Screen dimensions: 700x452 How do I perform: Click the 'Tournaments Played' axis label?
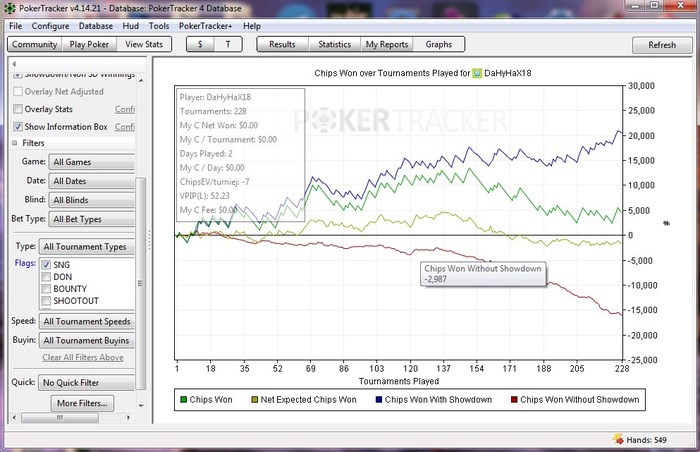399,381
